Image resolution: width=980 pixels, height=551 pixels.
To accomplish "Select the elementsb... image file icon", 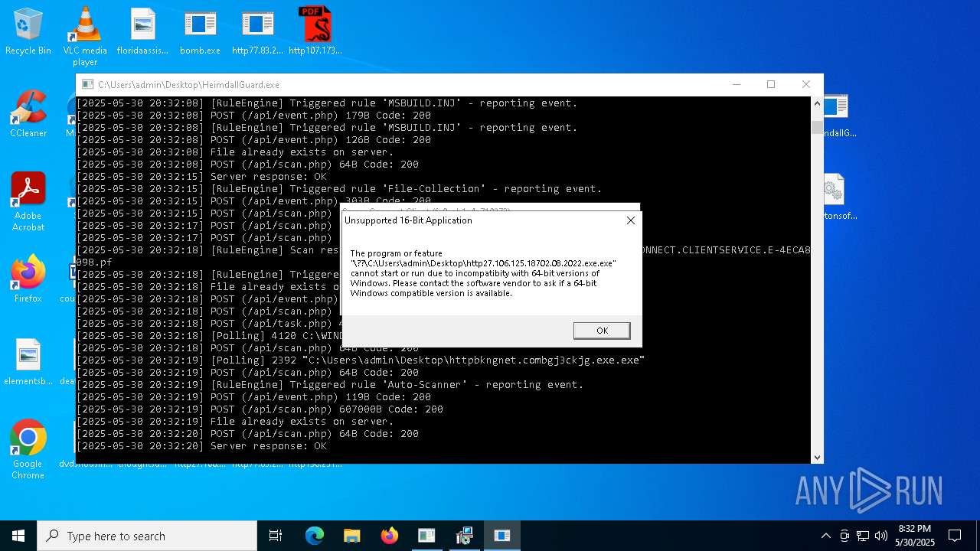I will click(28, 362).
